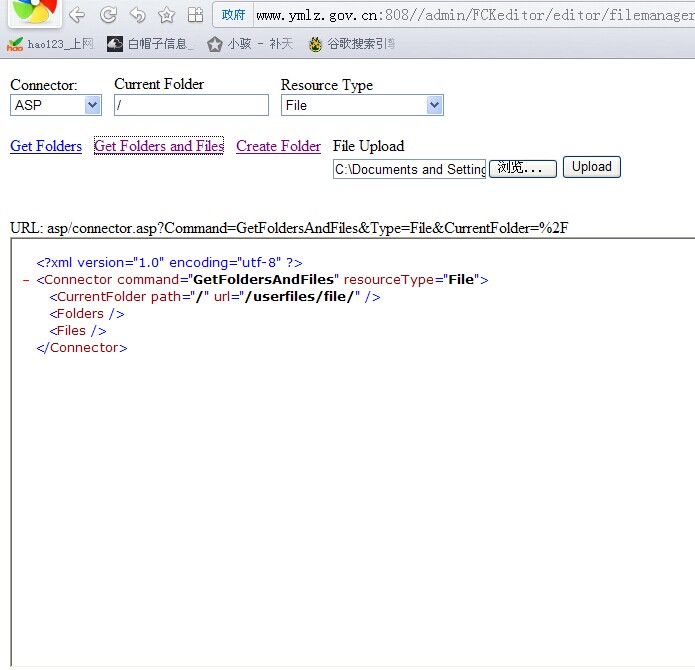Click Get Folders and Files link
Screen dimensions: 695x670
[159, 146]
